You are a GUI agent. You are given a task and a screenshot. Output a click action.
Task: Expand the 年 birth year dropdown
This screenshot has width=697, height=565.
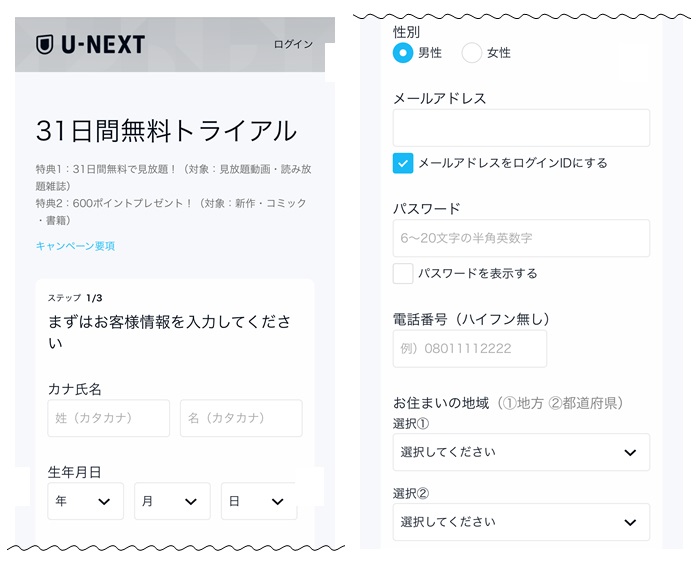(x=85, y=501)
